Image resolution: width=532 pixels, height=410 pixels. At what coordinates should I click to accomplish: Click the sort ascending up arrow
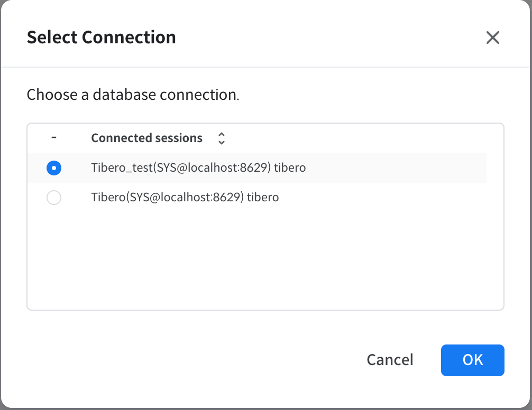point(222,135)
